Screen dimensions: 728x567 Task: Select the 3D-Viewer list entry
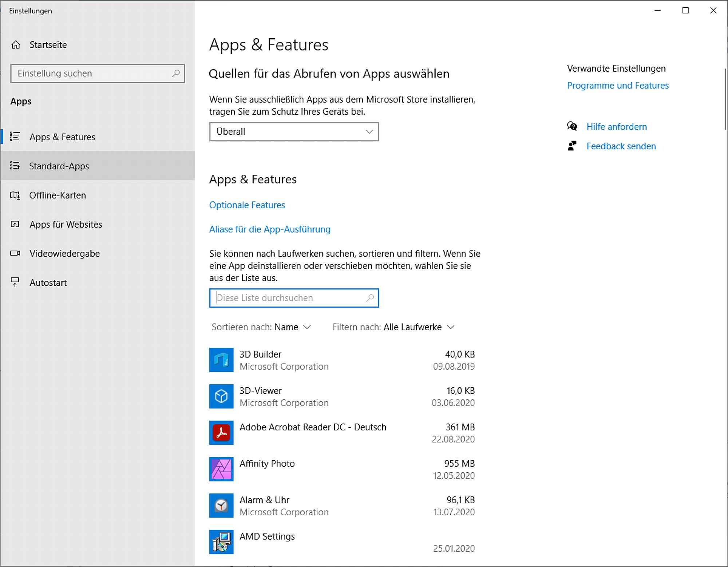[342, 396]
